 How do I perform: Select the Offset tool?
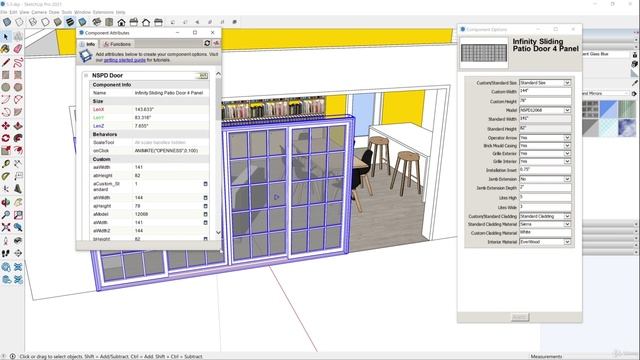(x=18, y=151)
